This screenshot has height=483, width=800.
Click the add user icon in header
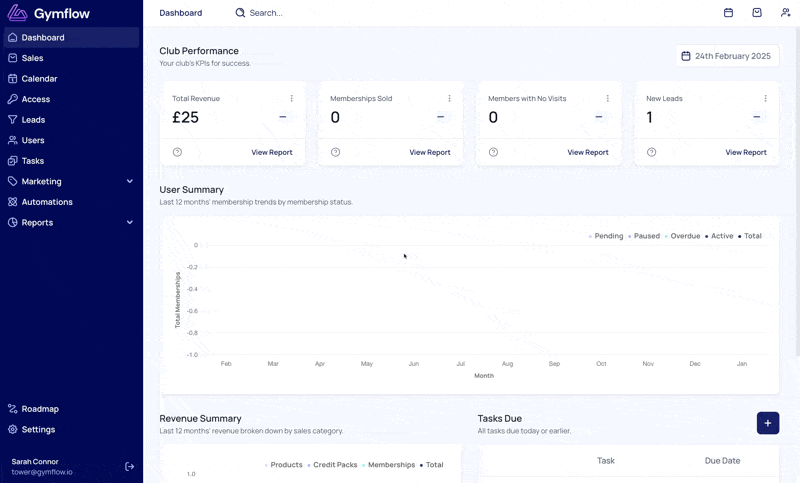785,13
